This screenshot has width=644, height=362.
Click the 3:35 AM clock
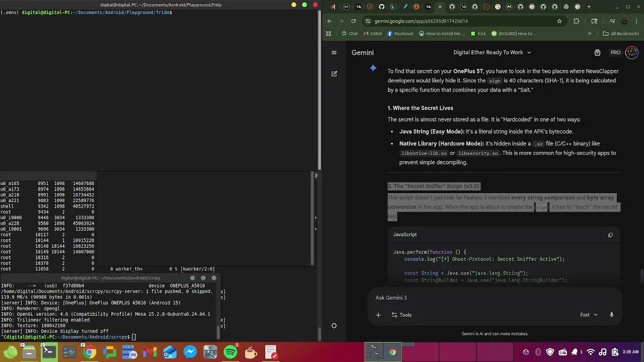click(630, 352)
